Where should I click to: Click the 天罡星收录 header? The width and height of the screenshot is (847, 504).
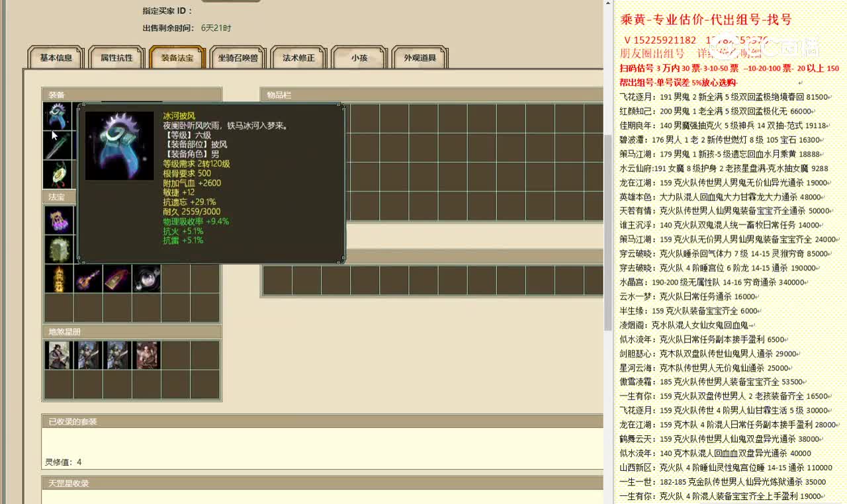pos(322,483)
